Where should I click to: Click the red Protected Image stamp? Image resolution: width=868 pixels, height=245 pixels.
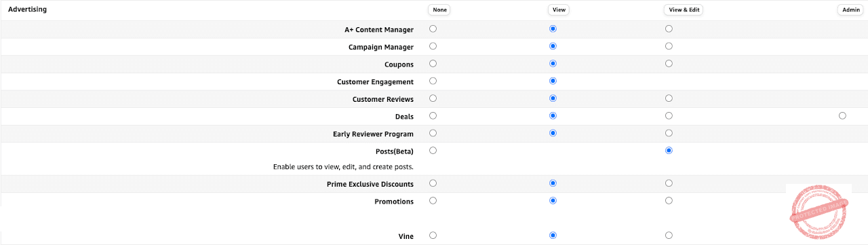pos(818,212)
